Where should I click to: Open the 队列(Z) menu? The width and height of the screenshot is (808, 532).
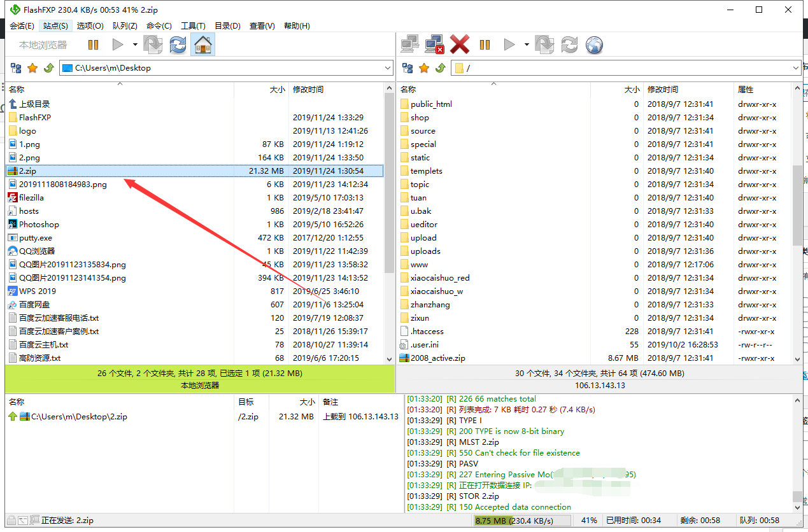coord(125,26)
